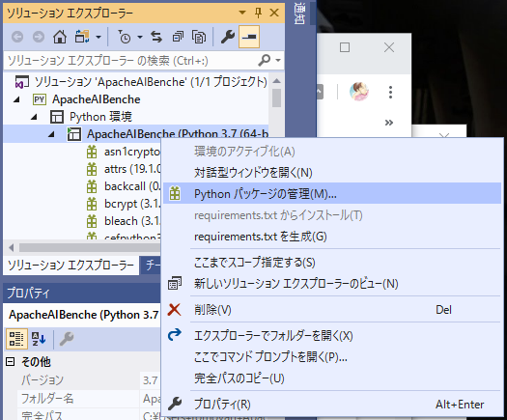Click the browser bookmarks overflow chevron
507x420 pixels.
point(389,123)
